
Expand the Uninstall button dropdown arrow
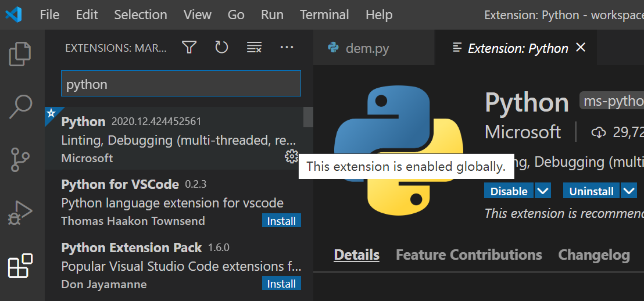pyautogui.click(x=629, y=191)
